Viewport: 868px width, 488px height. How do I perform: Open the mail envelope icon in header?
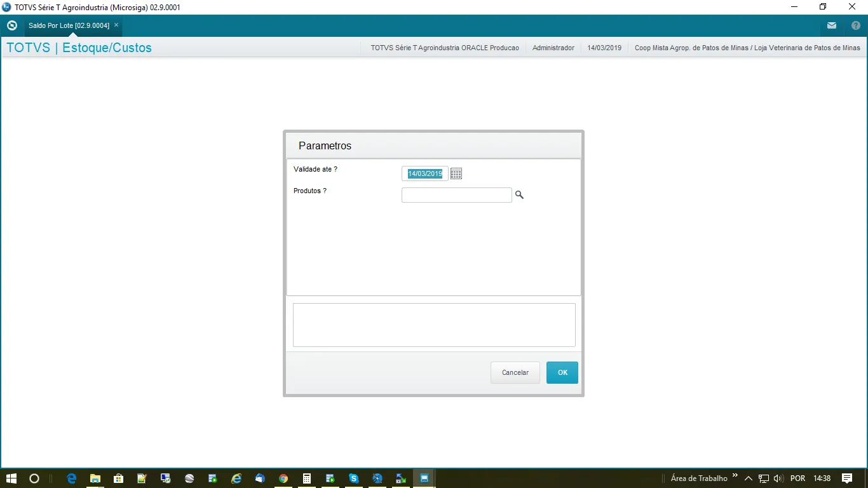coord(831,25)
